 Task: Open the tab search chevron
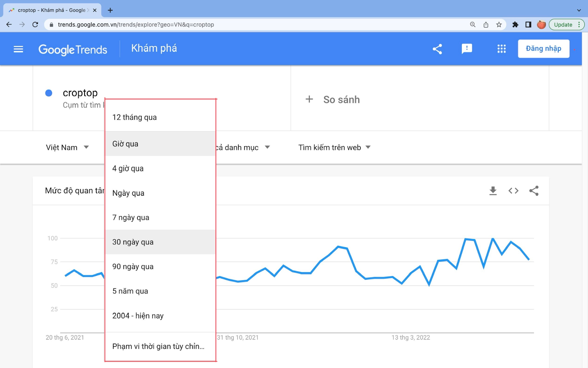[579, 10]
